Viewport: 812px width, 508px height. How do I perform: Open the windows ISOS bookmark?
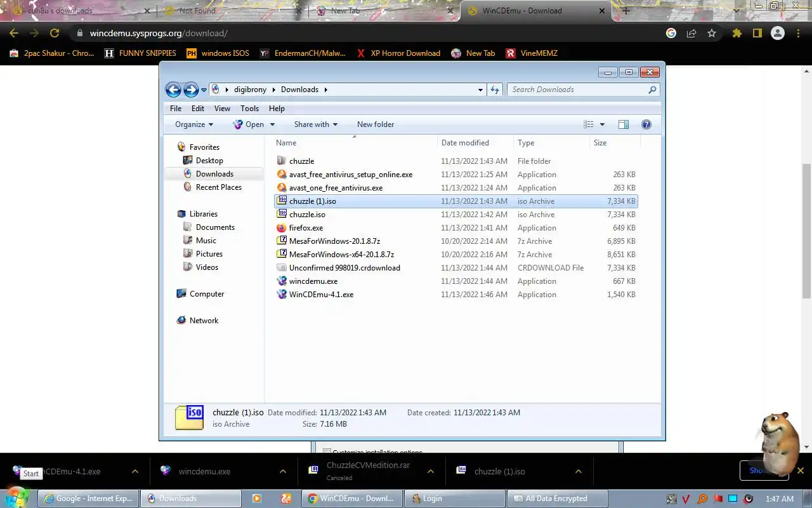tap(218, 53)
